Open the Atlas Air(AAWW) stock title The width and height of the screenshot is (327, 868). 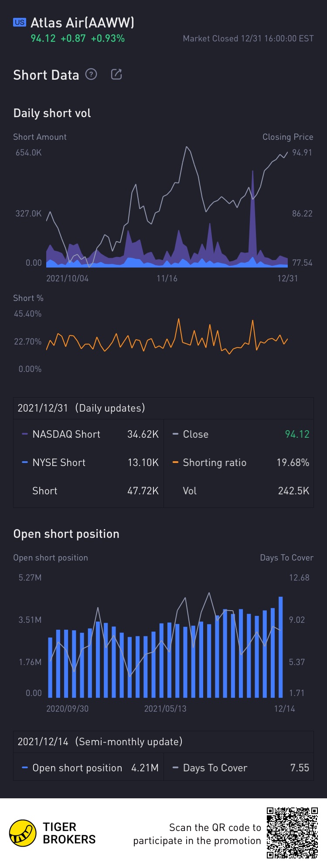82,23
